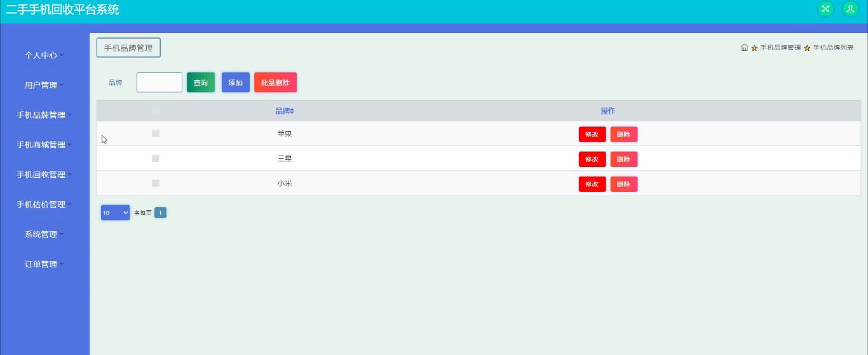The height and width of the screenshot is (355, 868).
Task: Expand the 手机回收管理 sidebar menu
Action: [44, 175]
